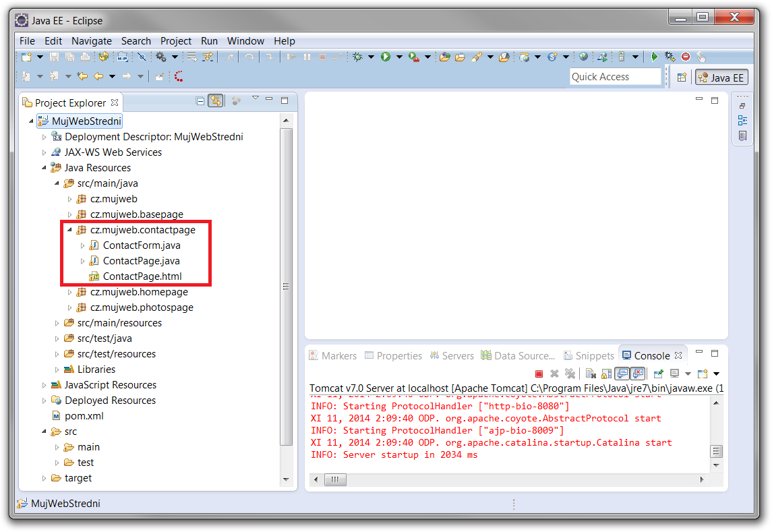
Task: Collapse the cz.mujweb.contactpage package node
Action: (69, 231)
